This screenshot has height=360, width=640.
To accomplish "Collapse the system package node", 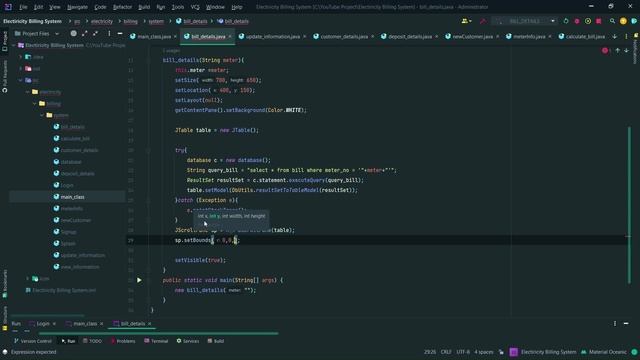I will pyautogui.click(x=42, y=116).
